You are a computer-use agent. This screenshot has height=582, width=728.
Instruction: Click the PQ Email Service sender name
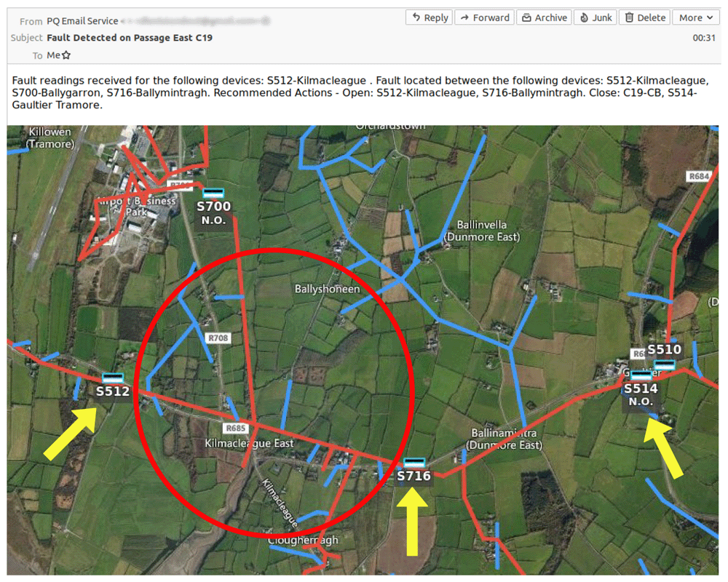click(82, 21)
